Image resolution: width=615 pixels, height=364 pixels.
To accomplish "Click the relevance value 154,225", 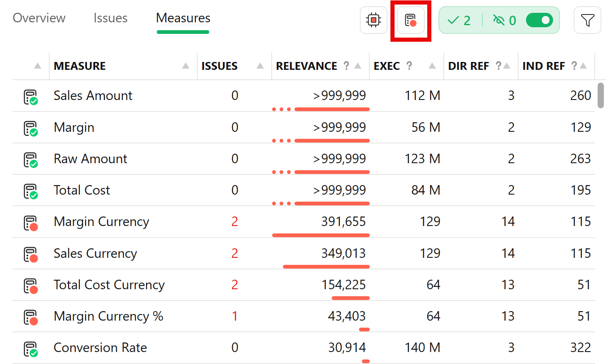I will click(343, 285).
